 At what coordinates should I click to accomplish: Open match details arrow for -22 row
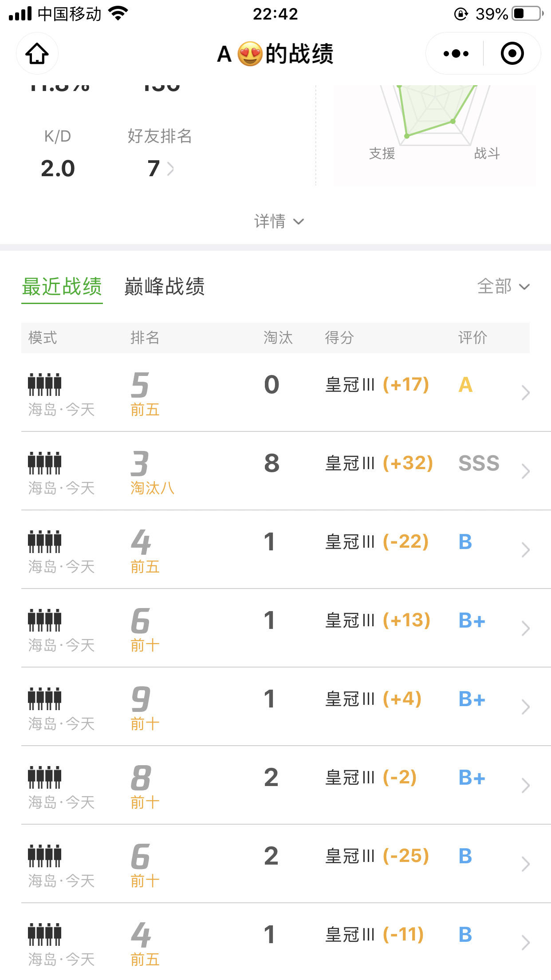coord(526,550)
